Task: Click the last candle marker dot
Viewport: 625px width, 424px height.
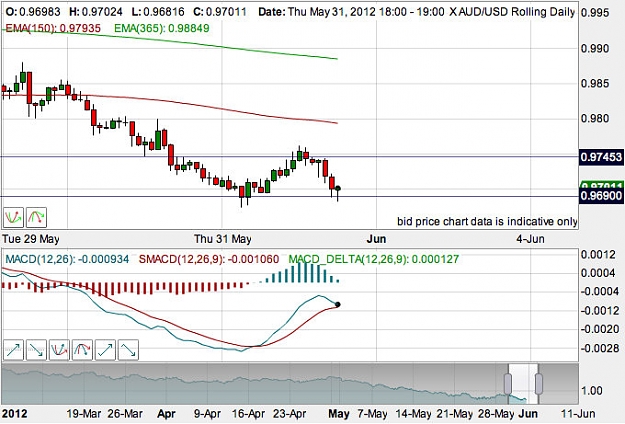Action: 338,188
